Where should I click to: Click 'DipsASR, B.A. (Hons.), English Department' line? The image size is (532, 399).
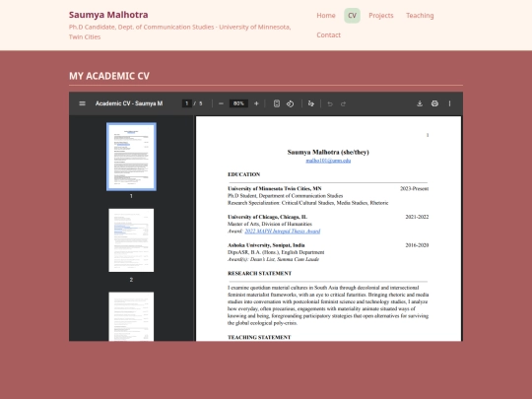tap(276, 252)
